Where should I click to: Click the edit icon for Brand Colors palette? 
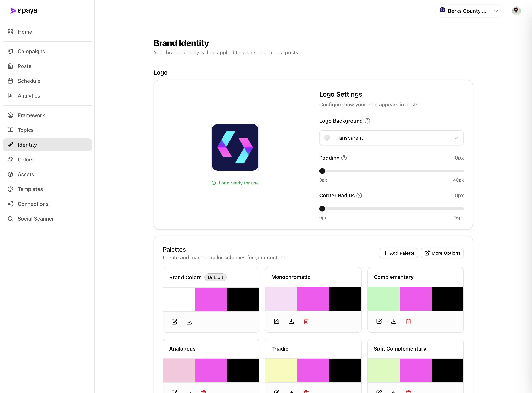coord(174,322)
